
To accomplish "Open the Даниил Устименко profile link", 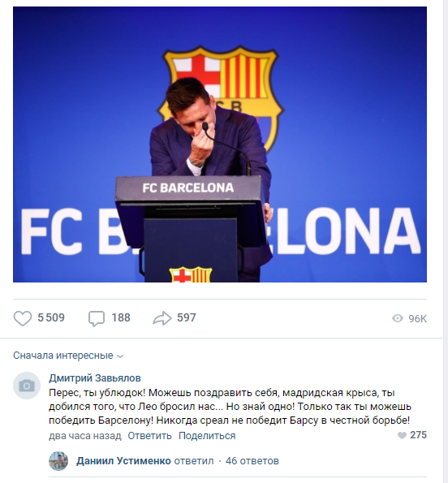I will pos(123,461).
